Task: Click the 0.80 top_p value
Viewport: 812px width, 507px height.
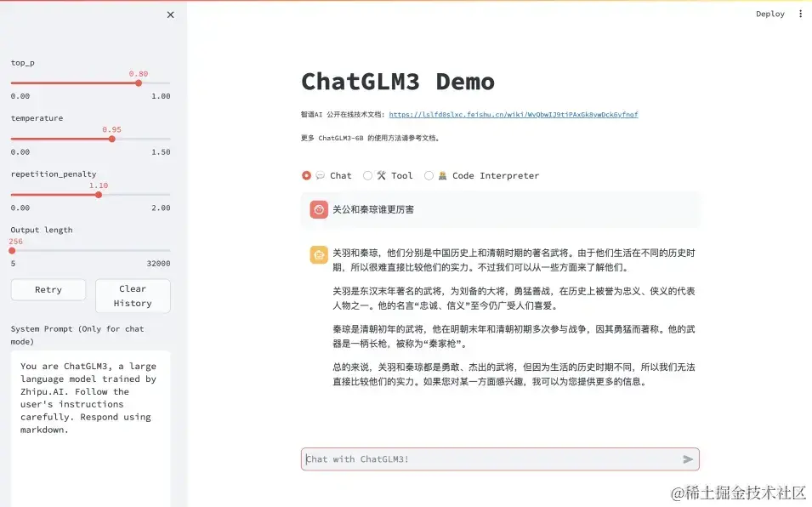Action: pos(139,73)
